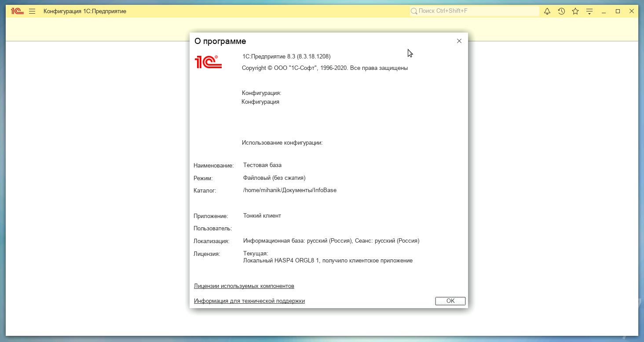Click window title Конфигурация 1С:Предприятие

pyautogui.click(x=85, y=11)
